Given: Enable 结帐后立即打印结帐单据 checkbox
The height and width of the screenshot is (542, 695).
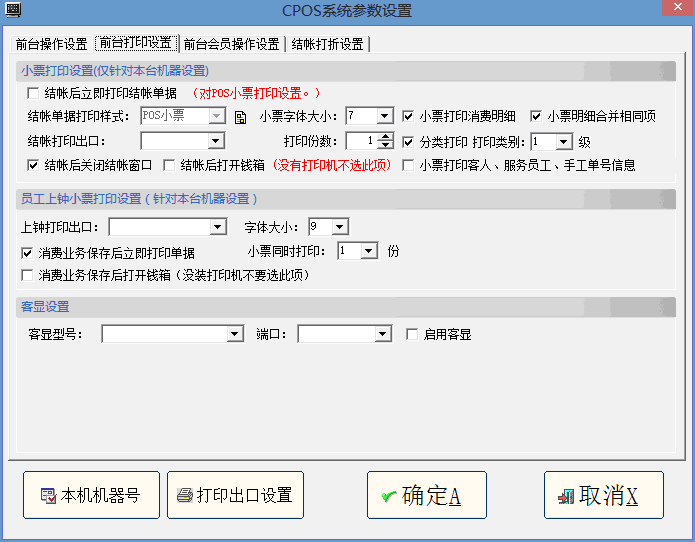Looking at the screenshot, I should point(35,93).
